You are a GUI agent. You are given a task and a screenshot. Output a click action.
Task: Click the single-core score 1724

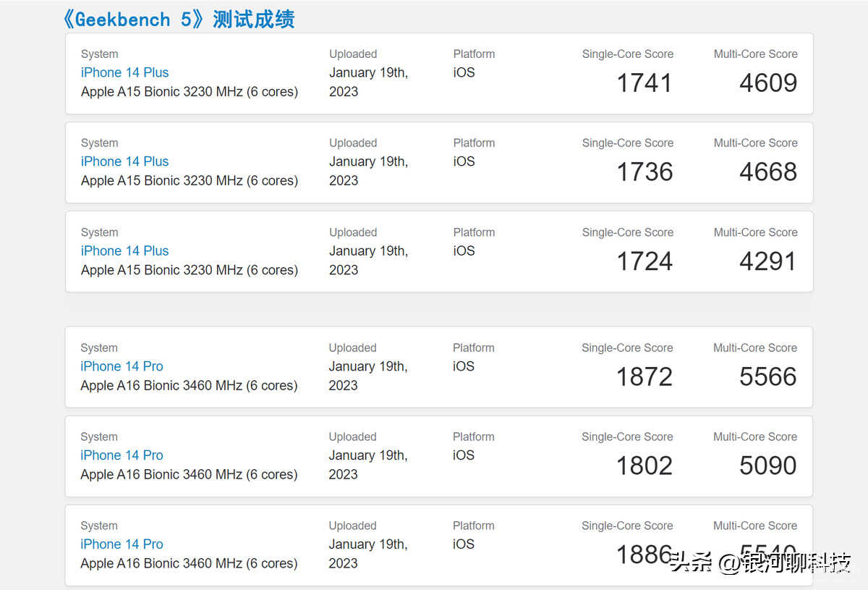[x=644, y=261]
